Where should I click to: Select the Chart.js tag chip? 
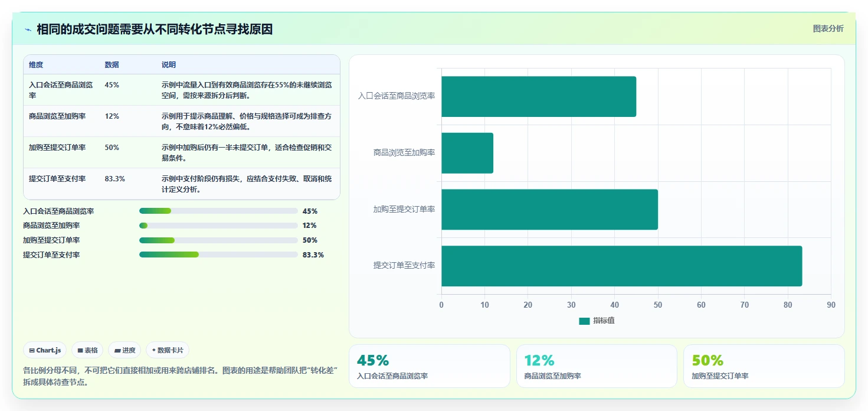[x=45, y=350]
